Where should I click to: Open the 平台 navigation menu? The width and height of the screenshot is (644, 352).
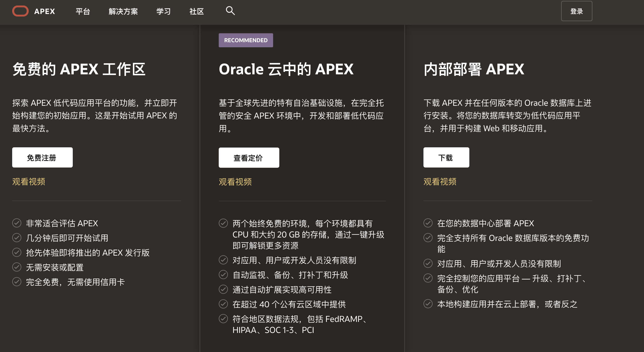pos(83,11)
